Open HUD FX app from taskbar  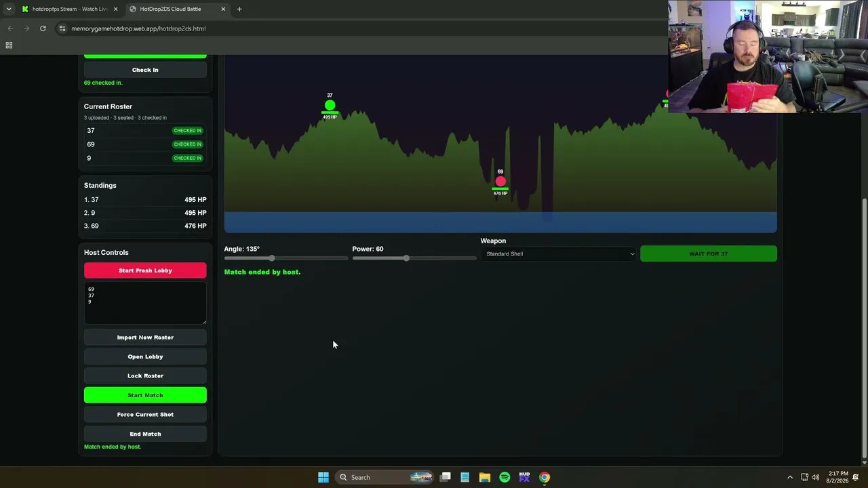pos(524,477)
